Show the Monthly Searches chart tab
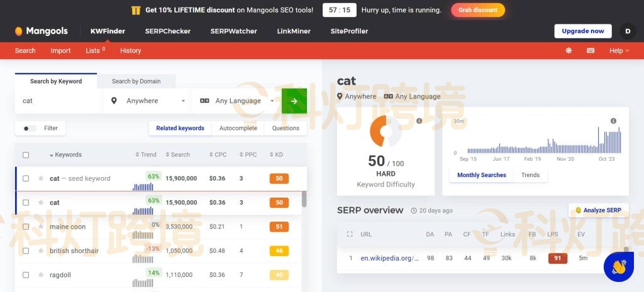Image resolution: width=644 pixels, height=292 pixels. 482,175
